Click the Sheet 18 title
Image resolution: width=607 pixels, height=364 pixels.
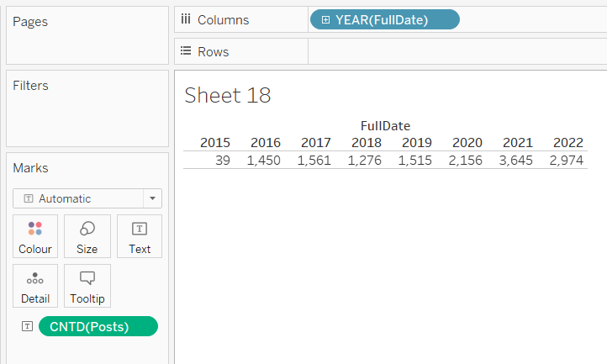[228, 95]
